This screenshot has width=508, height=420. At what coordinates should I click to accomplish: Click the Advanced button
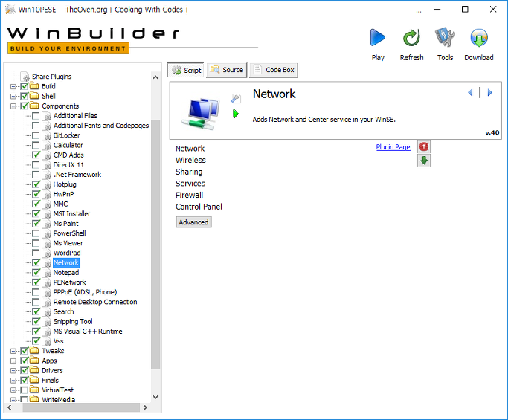193,222
